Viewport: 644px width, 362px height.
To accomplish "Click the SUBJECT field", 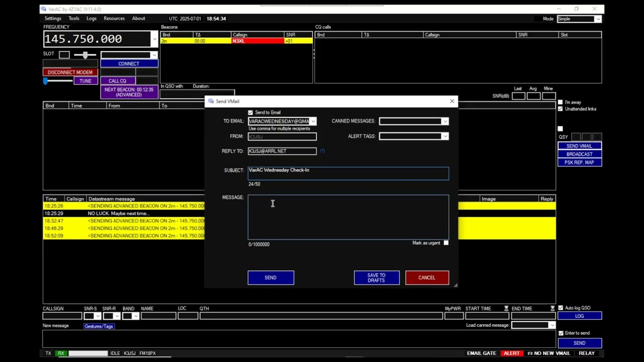I will [348, 173].
